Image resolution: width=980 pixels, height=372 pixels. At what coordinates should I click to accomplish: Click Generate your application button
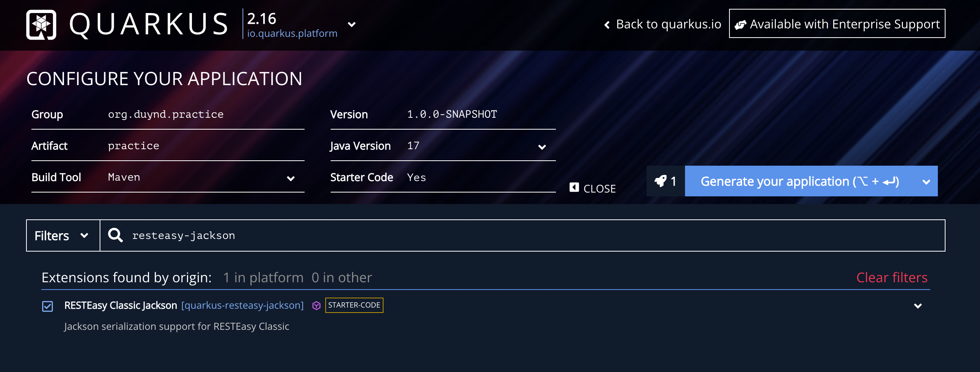[x=800, y=181]
